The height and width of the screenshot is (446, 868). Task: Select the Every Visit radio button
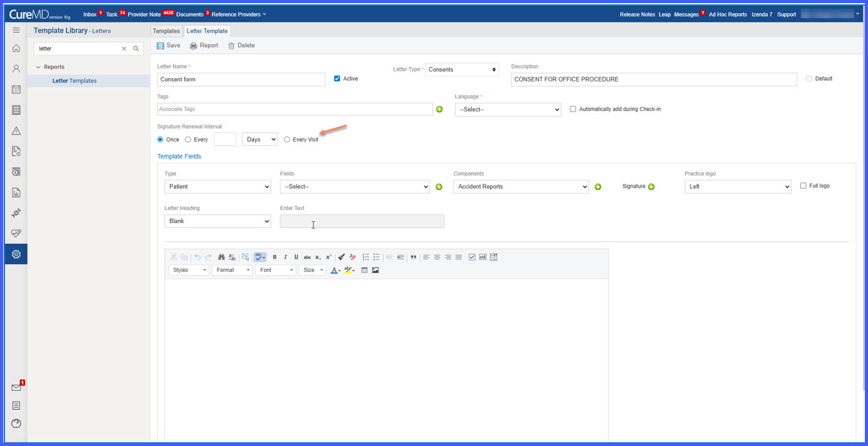pyautogui.click(x=287, y=140)
